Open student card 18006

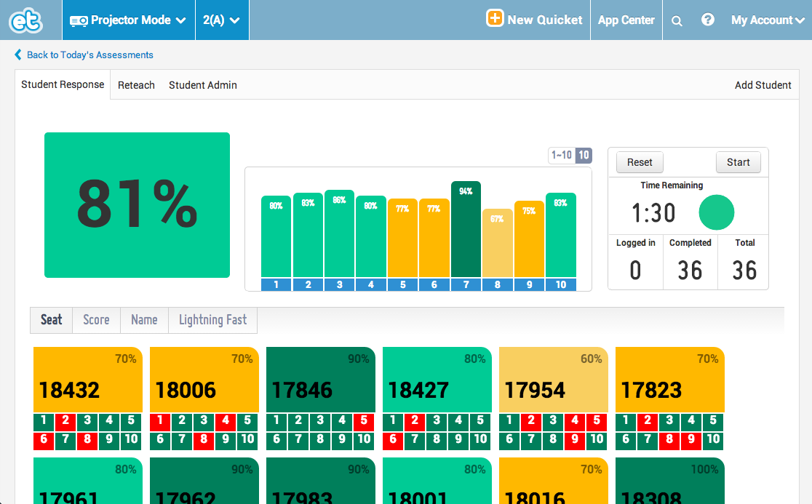pos(204,380)
